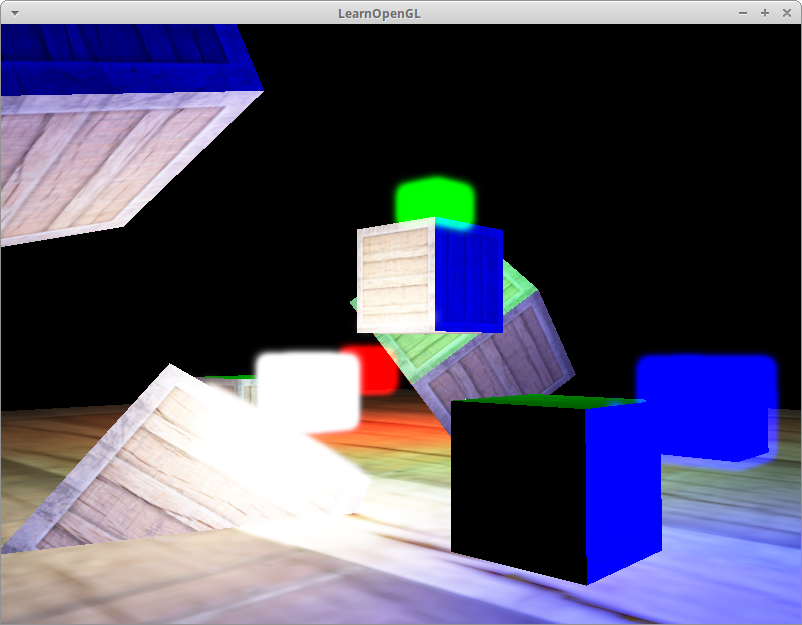Select blue side face of center floating crate
Image resolution: width=802 pixels, height=625 pixels.
tap(468, 280)
